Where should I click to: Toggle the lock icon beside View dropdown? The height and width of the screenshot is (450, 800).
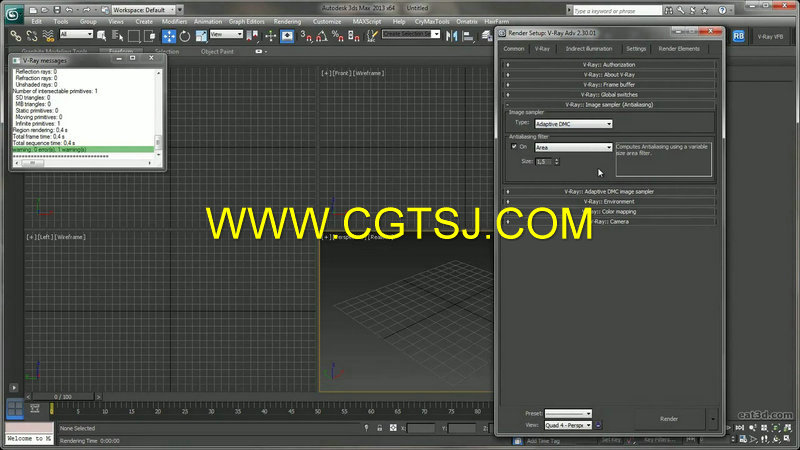(598, 425)
